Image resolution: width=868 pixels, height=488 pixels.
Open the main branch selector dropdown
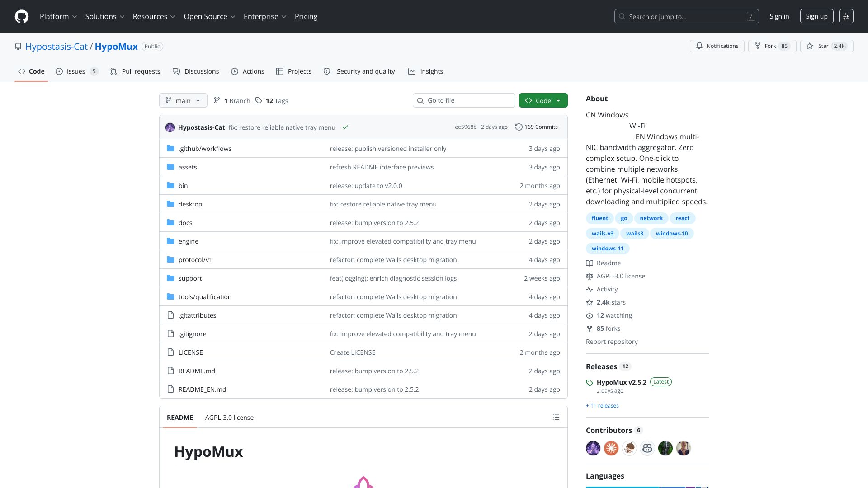[183, 100]
